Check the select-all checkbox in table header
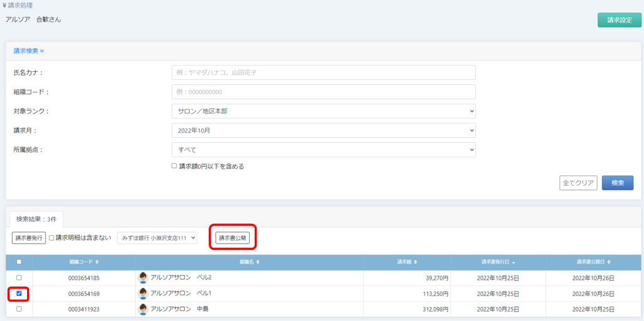 click(19, 262)
